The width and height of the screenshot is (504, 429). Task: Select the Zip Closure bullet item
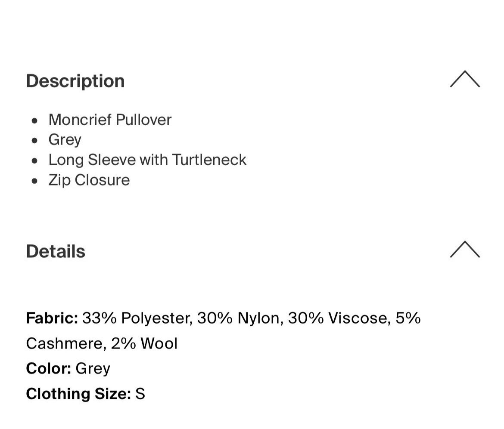(x=89, y=180)
